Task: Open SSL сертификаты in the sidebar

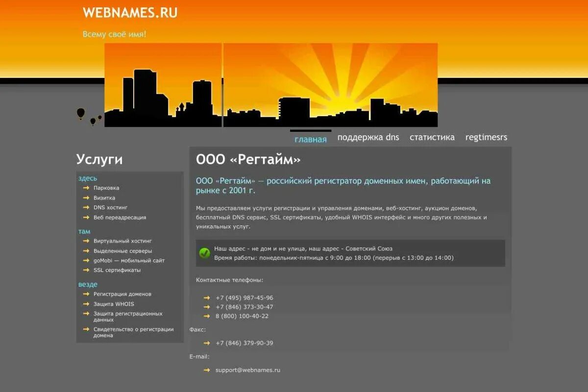Action: (117, 270)
